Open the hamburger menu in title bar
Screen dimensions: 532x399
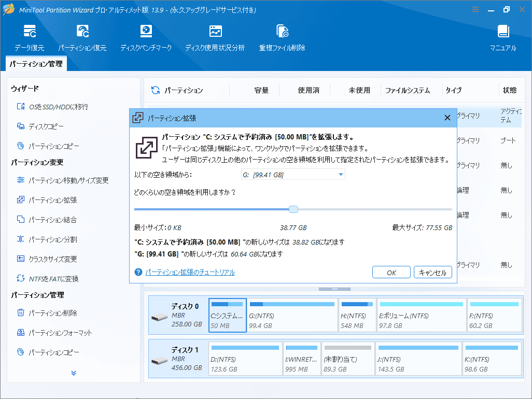(475, 9)
